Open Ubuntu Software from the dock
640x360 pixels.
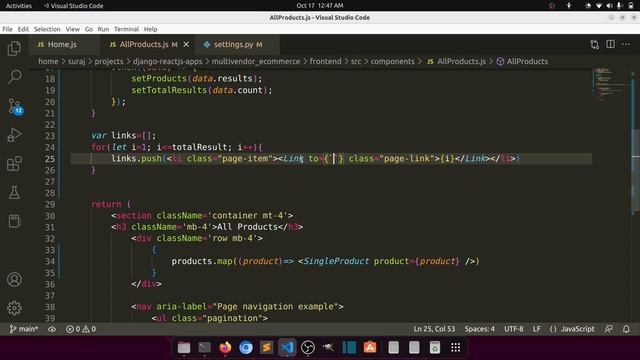click(x=370, y=347)
